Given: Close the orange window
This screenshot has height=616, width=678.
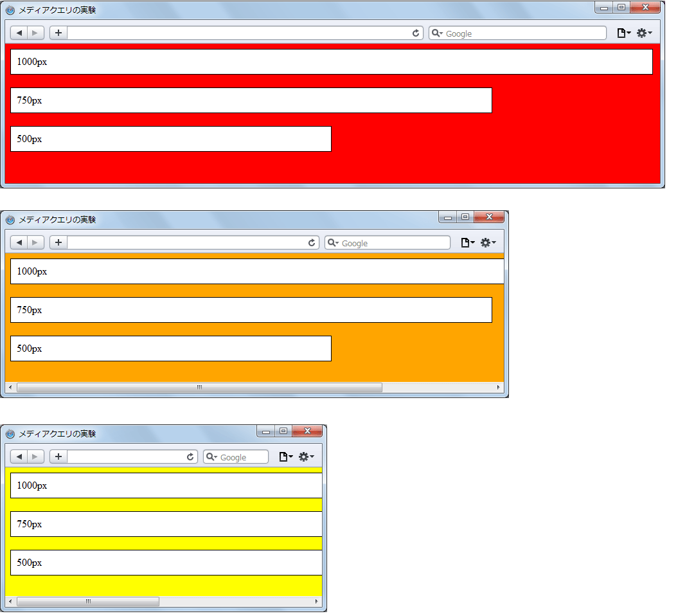Looking at the screenshot, I should coord(489,217).
